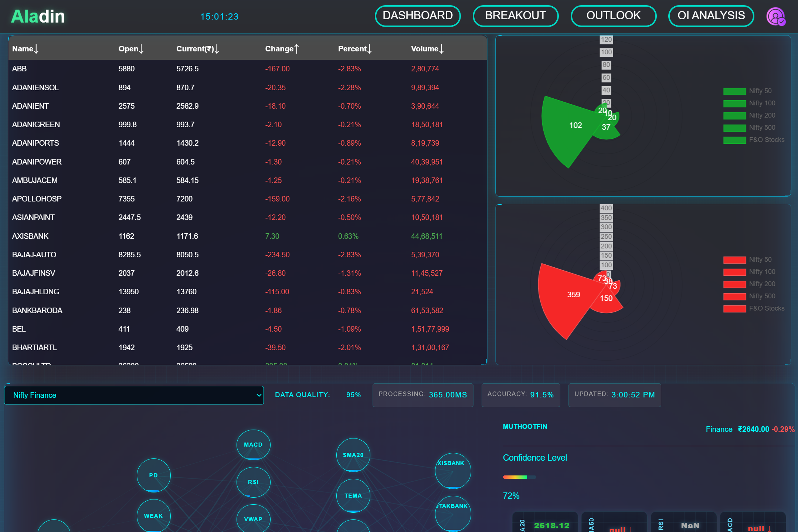The height and width of the screenshot is (532, 798).
Task: Toggle F&O Stocks in red chart legend
Action: [754, 308]
